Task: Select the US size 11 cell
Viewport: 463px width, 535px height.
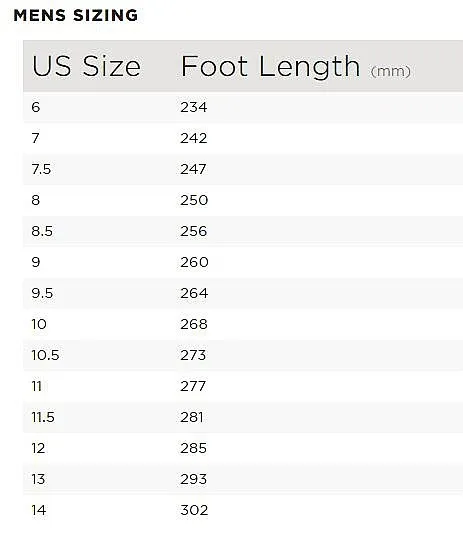Action: pos(37,387)
